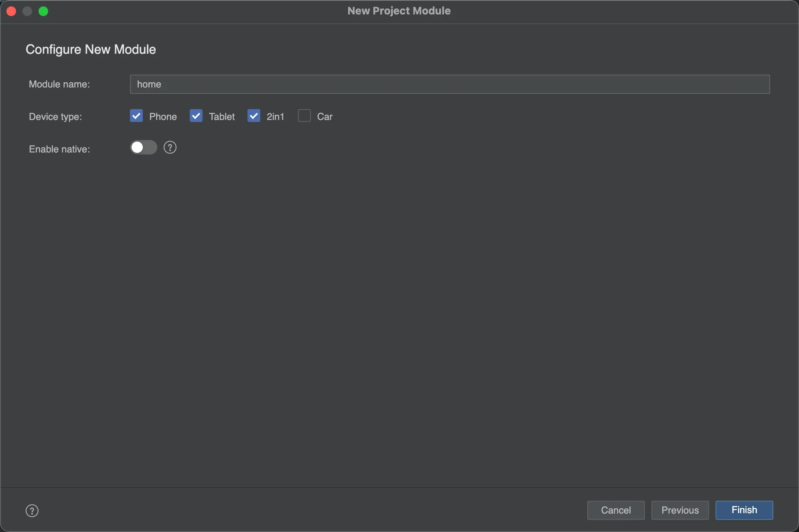The width and height of the screenshot is (799, 532).
Task: Close the New Project Module window
Action: (x=11, y=11)
